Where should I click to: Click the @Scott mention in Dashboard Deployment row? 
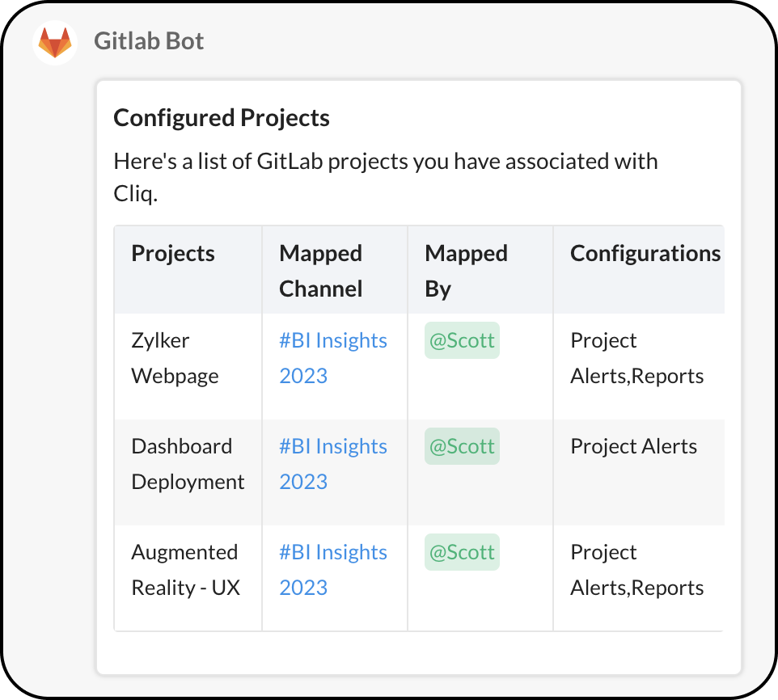462,446
